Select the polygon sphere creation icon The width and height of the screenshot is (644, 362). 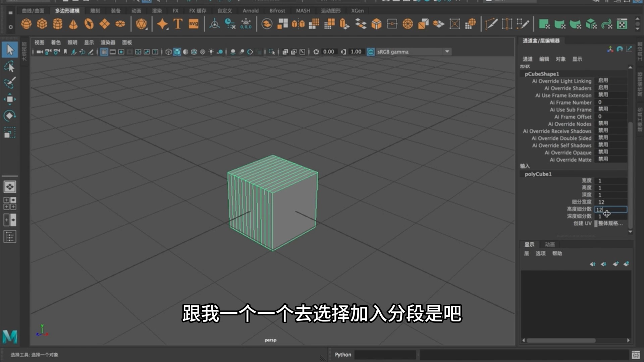pyautogui.click(x=26, y=24)
